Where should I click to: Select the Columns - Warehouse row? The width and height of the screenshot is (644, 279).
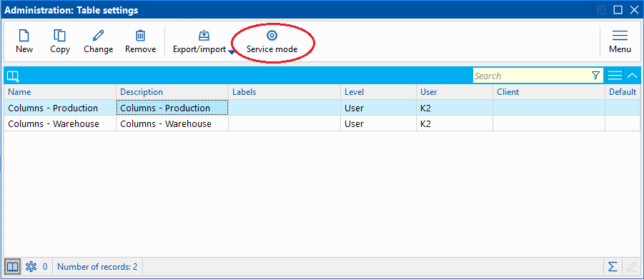point(322,123)
